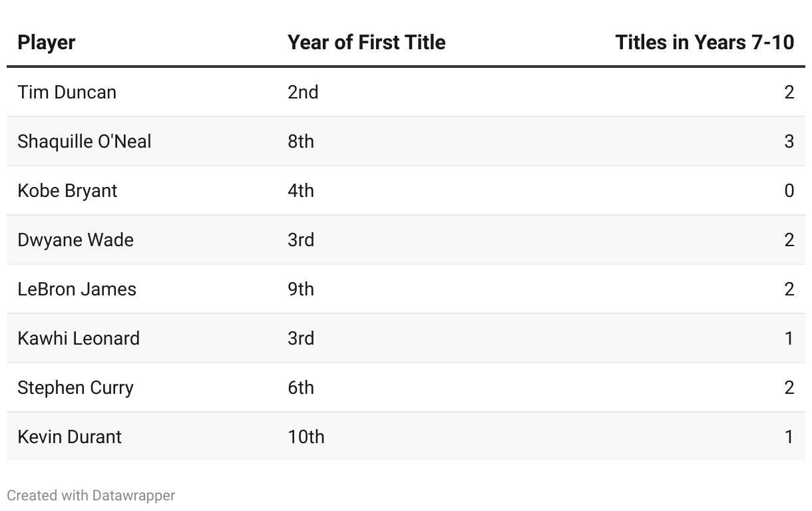Click Shaquille O'Neal's 8th first-title value
The height and width of the screenshot is (511, 812).
pos(301,141)
